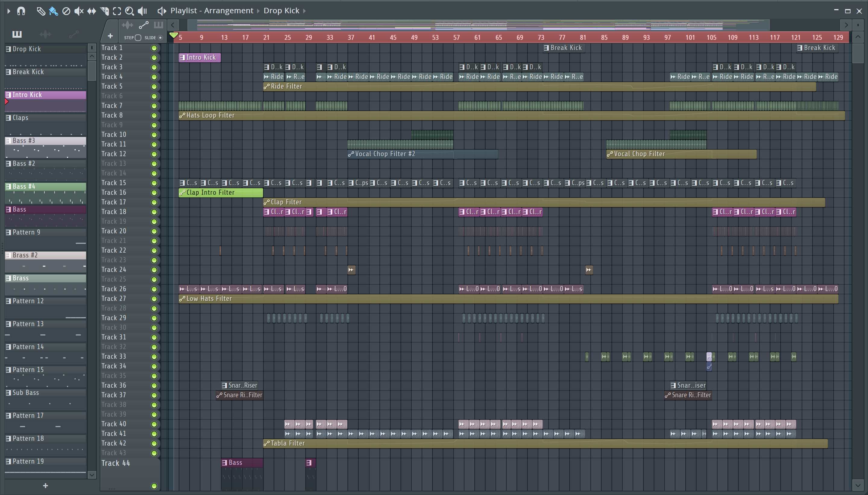Select the Paint brush tool
The width and height of the screenshot is (868, 495).
53,11
